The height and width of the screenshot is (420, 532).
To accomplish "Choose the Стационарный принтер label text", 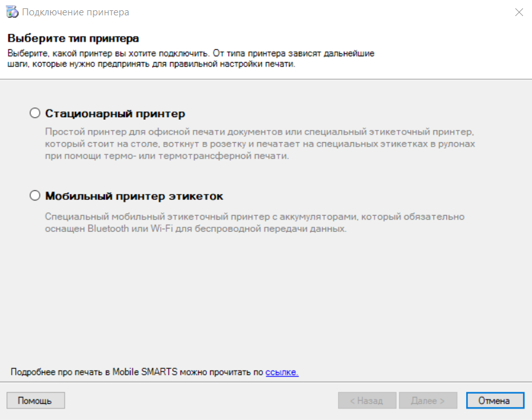I will pos(115,113).
